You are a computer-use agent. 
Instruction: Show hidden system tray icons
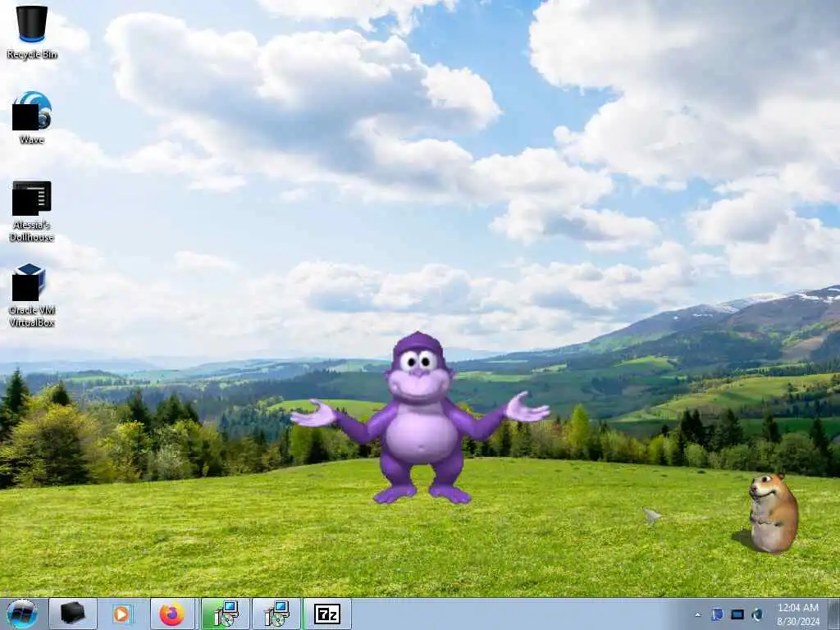tap(697, 615)
